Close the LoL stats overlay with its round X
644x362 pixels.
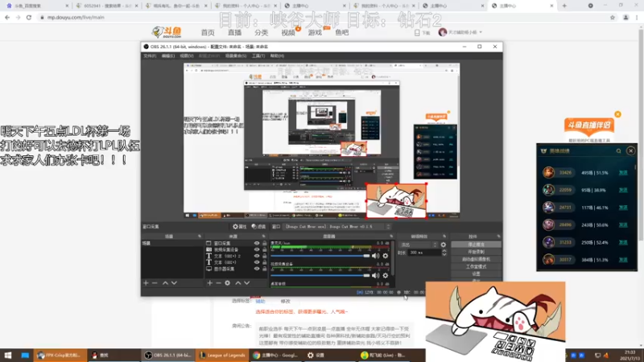click(x=631, y=151)
